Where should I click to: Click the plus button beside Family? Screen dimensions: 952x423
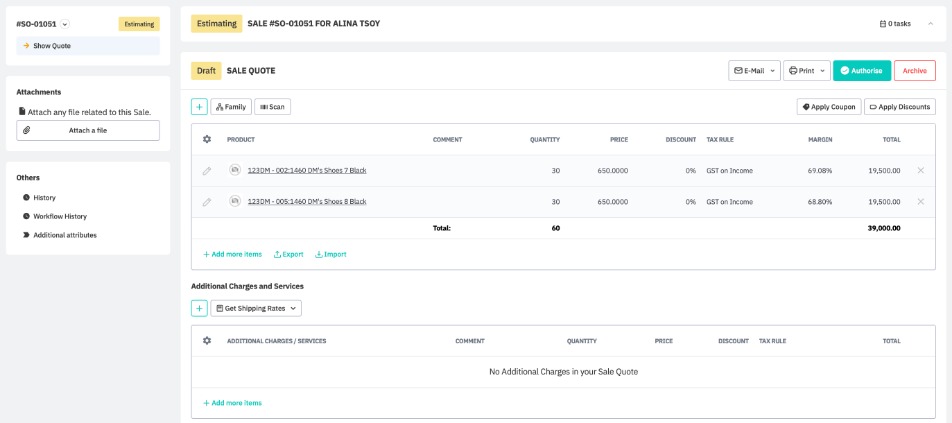199,107
